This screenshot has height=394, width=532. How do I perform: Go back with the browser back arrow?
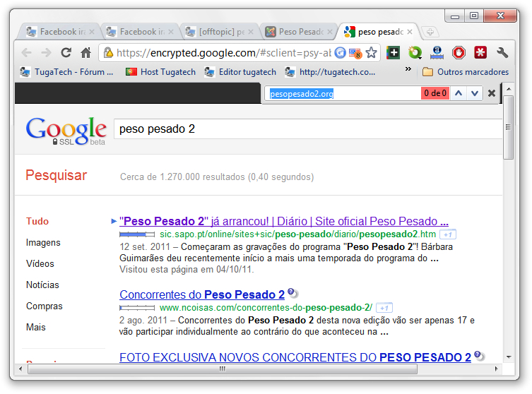point(26,53)
